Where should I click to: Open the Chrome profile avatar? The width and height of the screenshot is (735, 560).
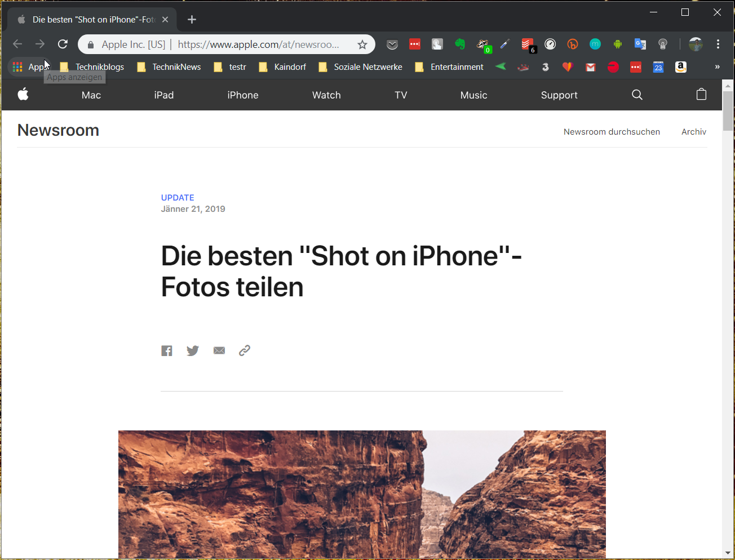[x=696, y=45]
